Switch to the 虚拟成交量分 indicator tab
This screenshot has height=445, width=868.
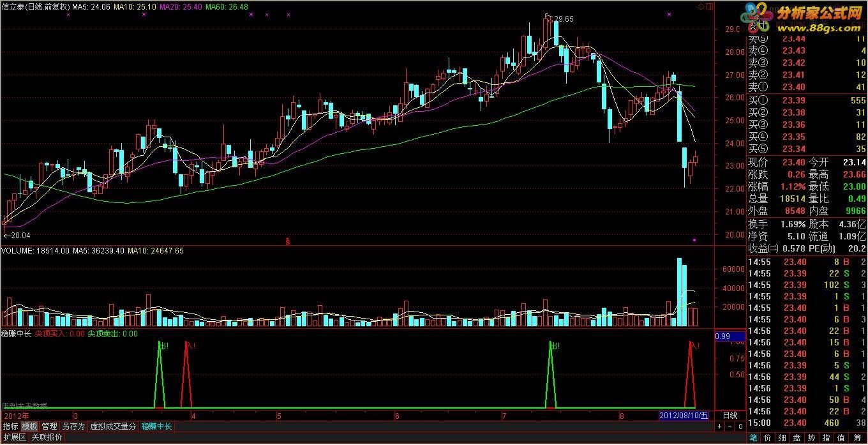pyautogui.click(x=113, y=426)
